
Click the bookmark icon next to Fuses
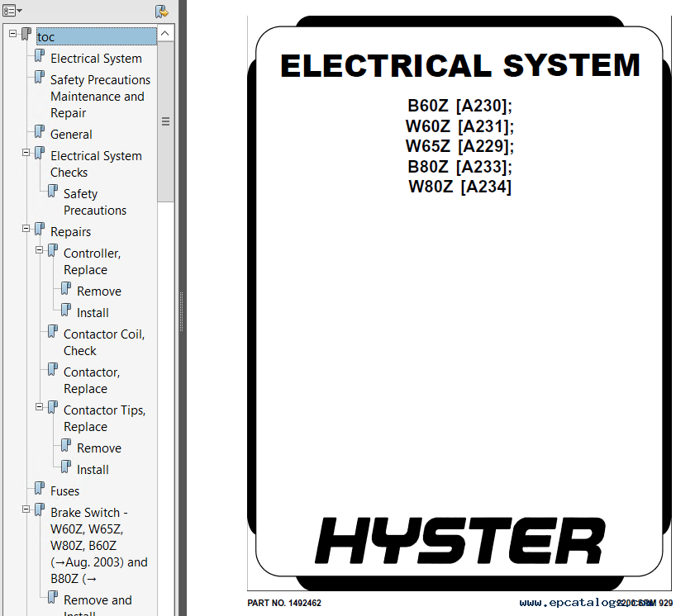click(40, 488)
